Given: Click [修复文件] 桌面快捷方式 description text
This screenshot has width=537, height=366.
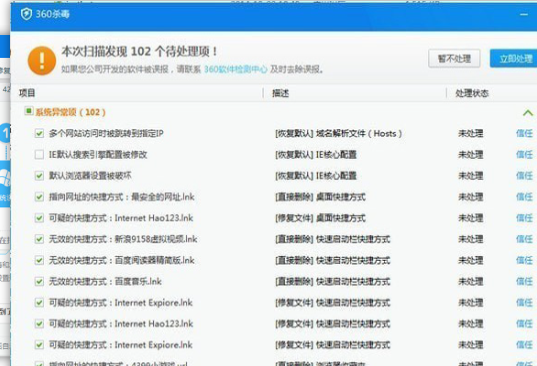Looking at the screenshot, I should coord(320,218).
